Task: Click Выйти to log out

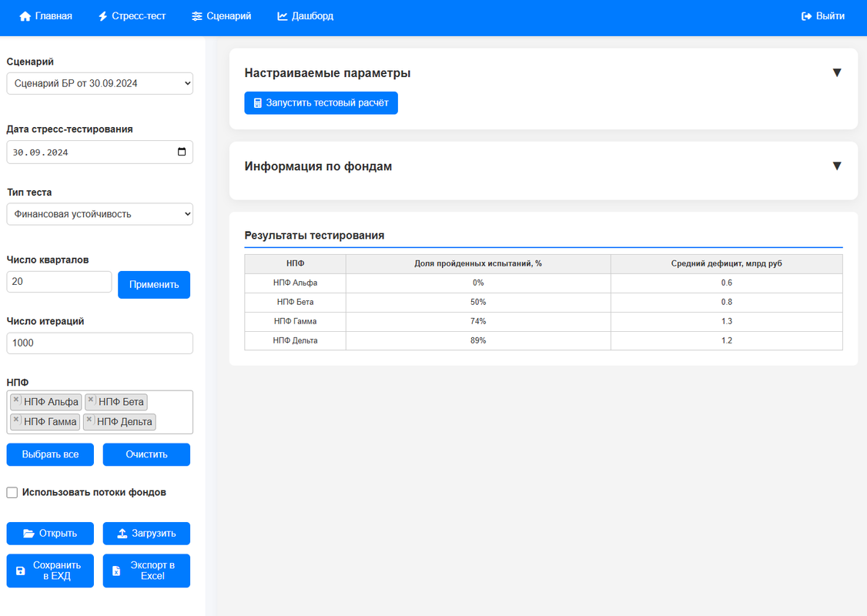Action: (x=823, y=17)
